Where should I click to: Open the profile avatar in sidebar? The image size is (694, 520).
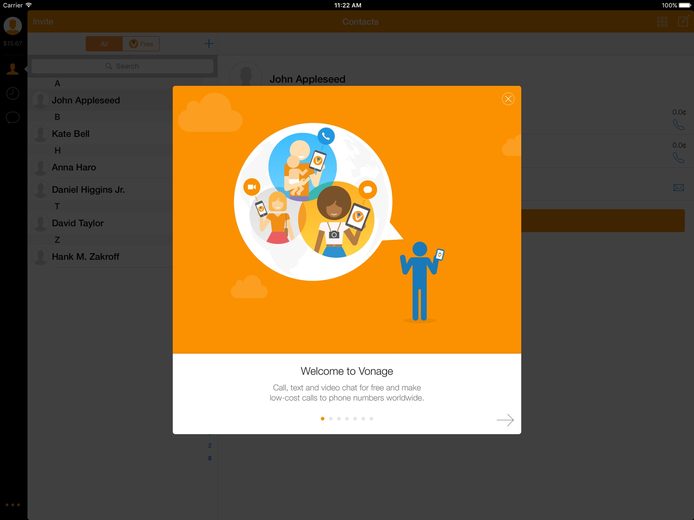12,26
